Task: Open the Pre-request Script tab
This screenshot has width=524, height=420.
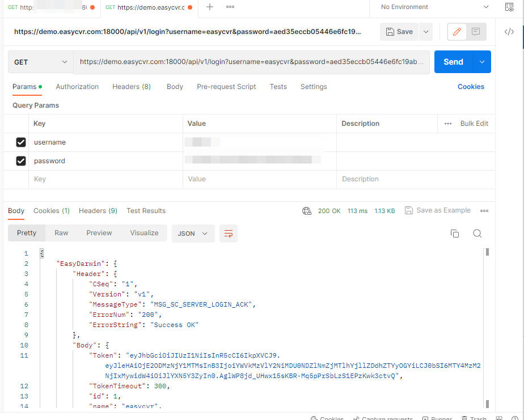Action: click(x=226, y=87)
